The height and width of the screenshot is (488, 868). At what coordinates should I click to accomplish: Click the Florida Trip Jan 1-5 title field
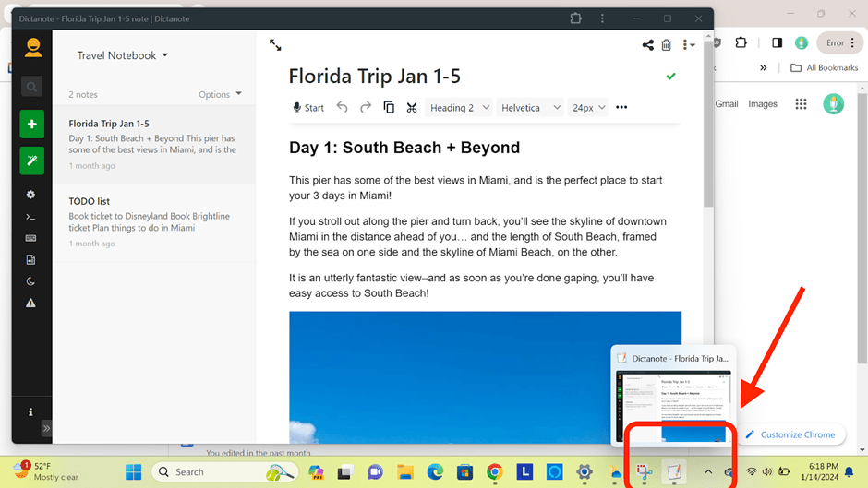pos(374,76)
